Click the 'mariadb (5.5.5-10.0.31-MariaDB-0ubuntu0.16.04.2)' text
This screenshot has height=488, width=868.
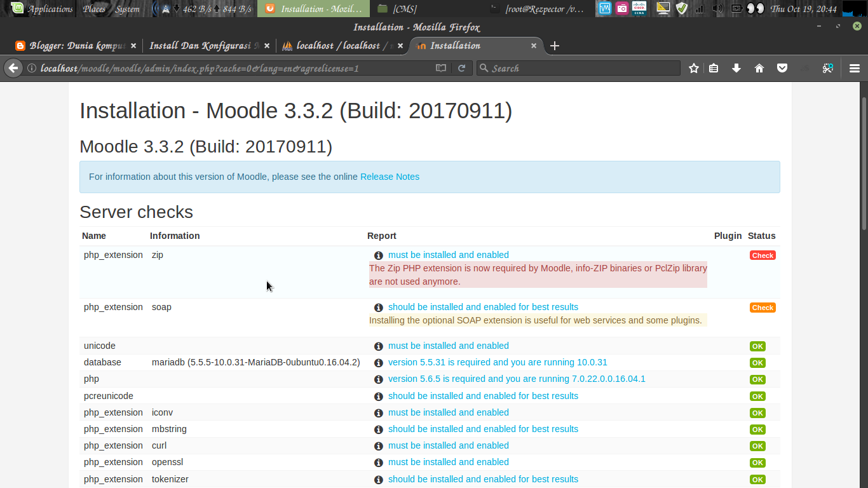[x=256, y=362]
